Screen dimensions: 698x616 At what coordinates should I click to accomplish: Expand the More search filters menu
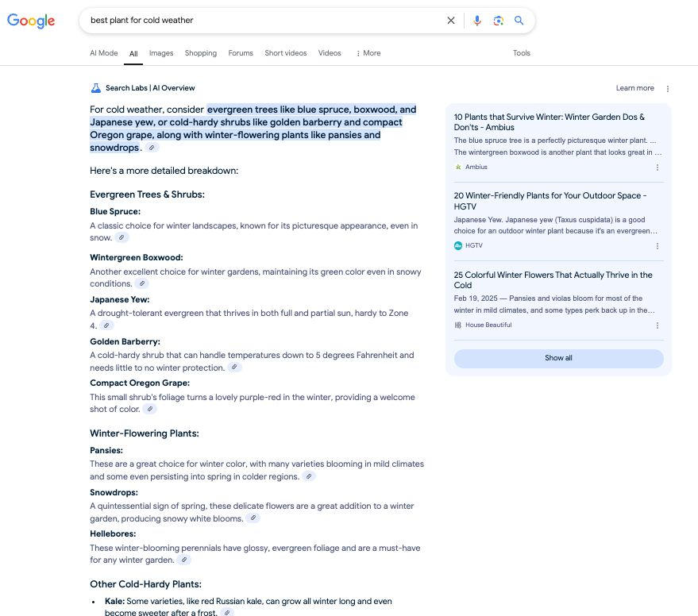tap(368, 53)
